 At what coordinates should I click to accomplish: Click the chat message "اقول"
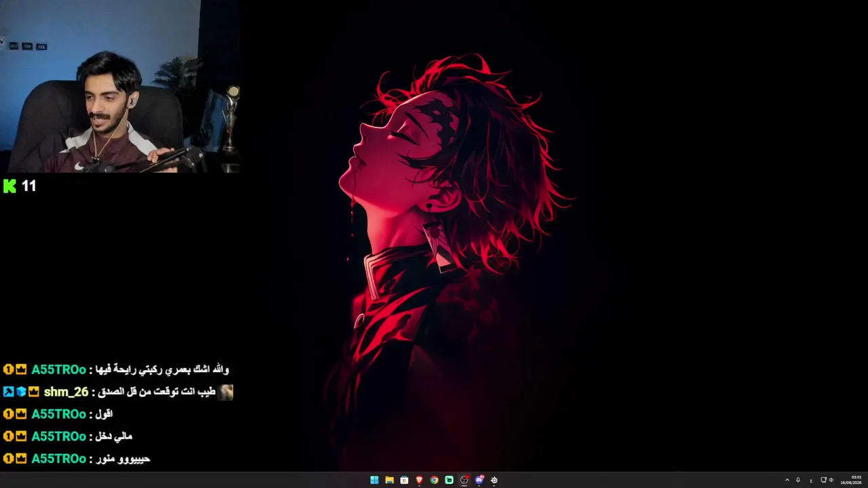point(104,414)
